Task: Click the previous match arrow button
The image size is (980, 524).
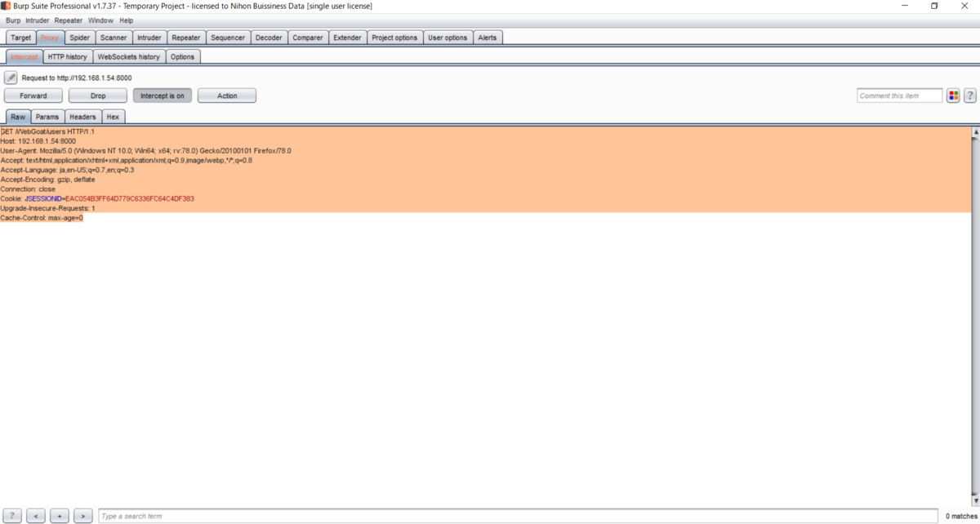Action: tap(35, 516)
